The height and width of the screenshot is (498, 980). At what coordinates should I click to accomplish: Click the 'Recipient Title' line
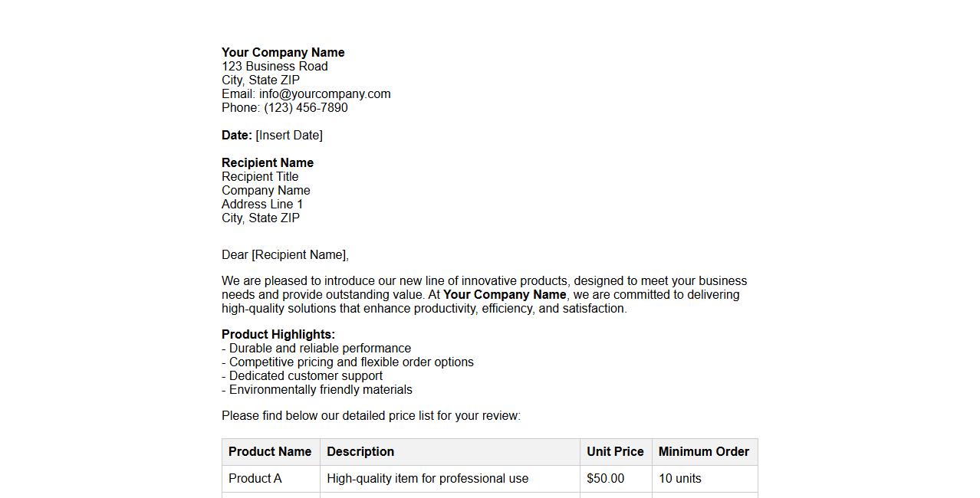coord(260,176)
